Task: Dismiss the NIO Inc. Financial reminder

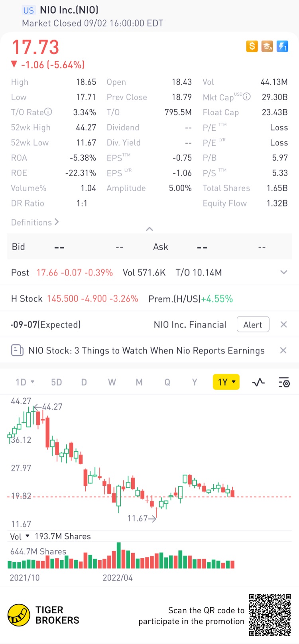Action: (x=283, y=324)
